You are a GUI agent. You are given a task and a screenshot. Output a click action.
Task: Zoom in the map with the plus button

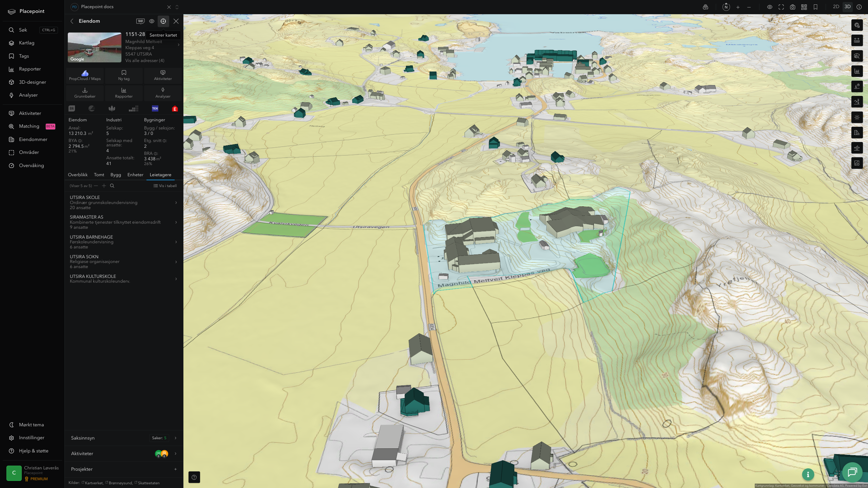pos(738,7)
